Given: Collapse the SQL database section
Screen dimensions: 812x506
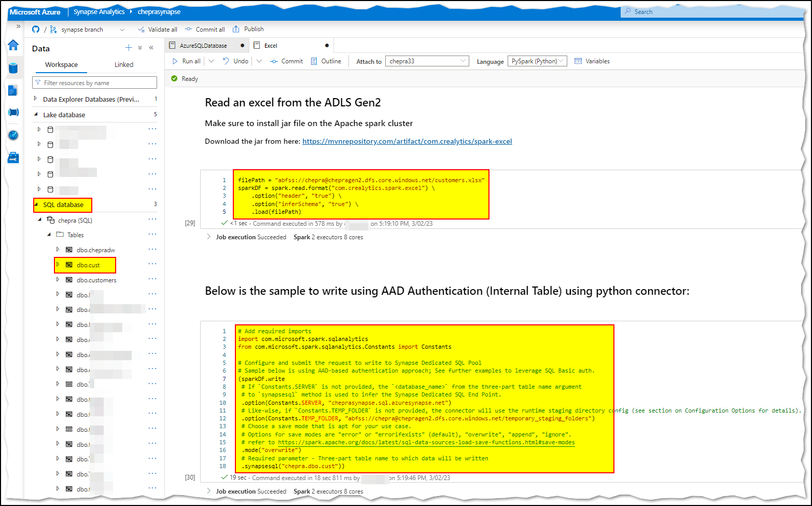Looking at the screenshot, I should [36, 204].
